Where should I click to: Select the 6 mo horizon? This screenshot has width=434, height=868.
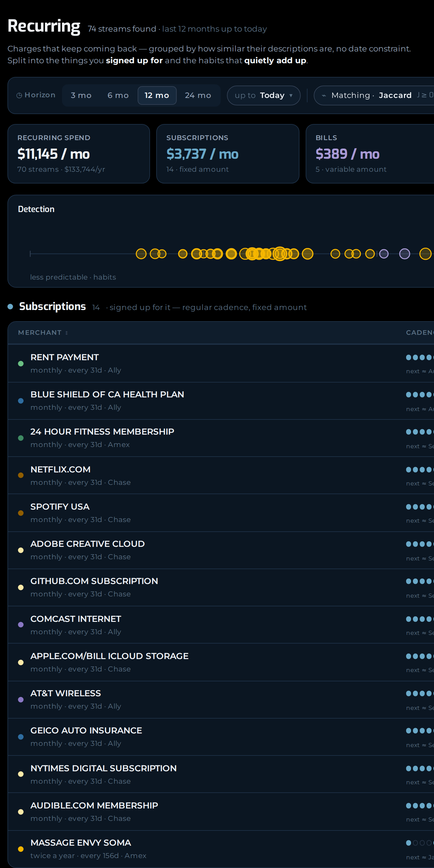click(x=118, y=95)
